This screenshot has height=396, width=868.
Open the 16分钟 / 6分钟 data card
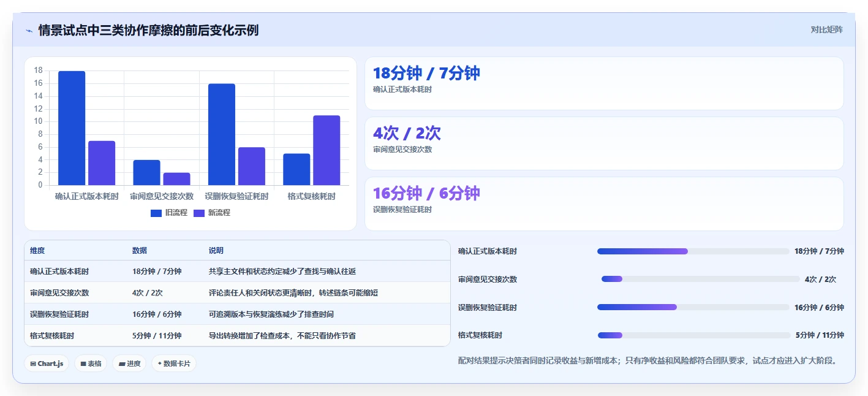(x=604, y=204)
